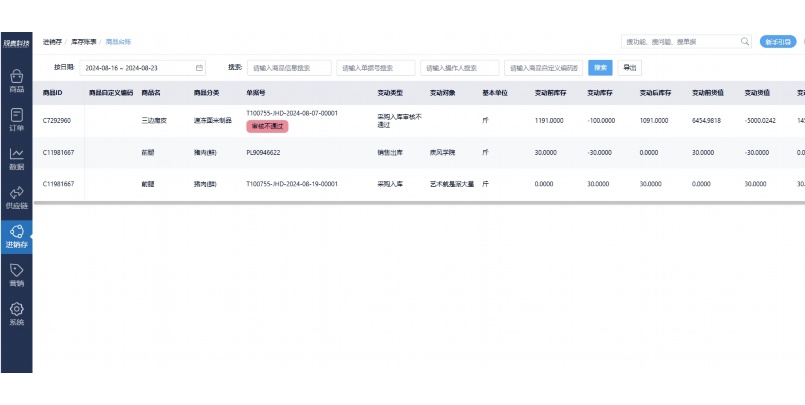Click the 变动对象 column header
Viewport: 805px width, 405px height.
click(443, 93)
